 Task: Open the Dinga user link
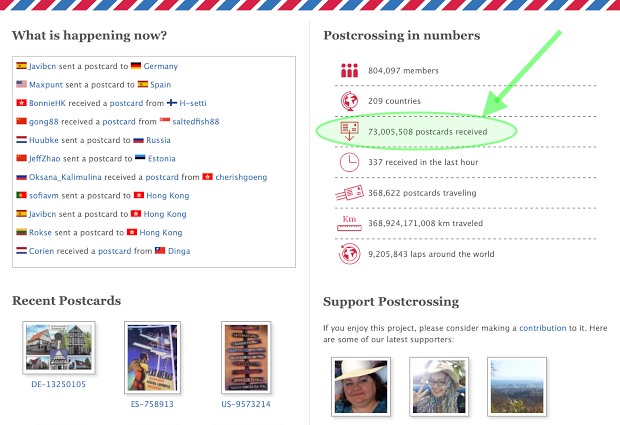coord(179,251)
